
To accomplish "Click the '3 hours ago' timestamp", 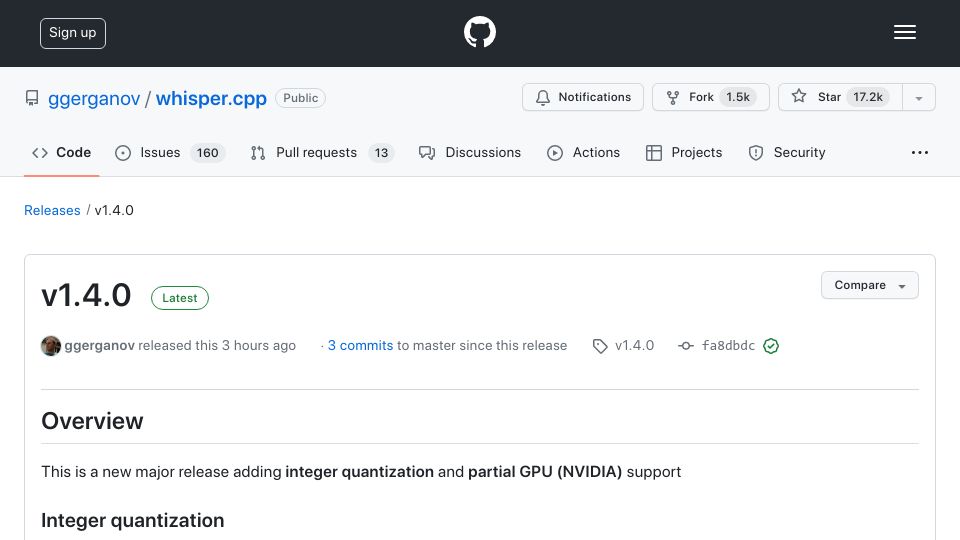I will [x=258, y=345].
